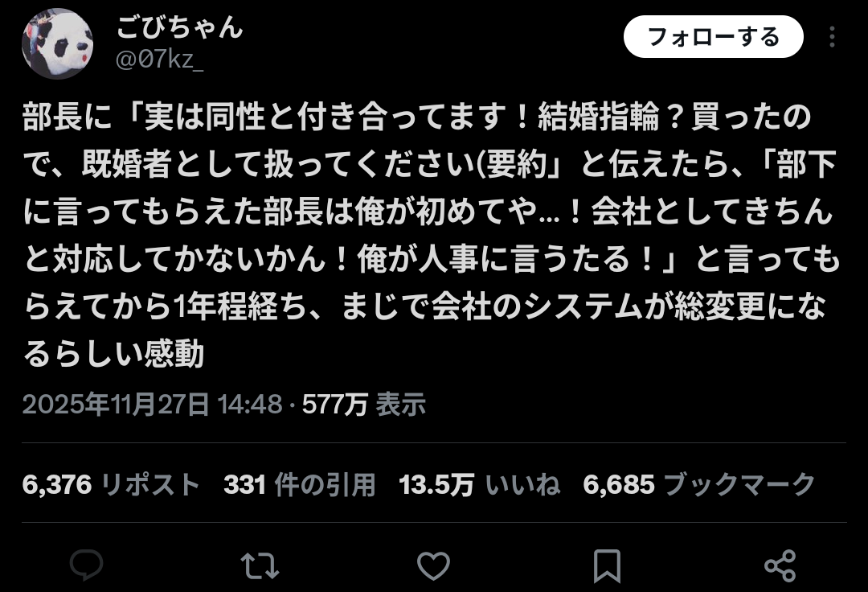Click the 2025年11月27日 14:48 timestamp
This screenshot has height=592, width=868.
[153, 405]
